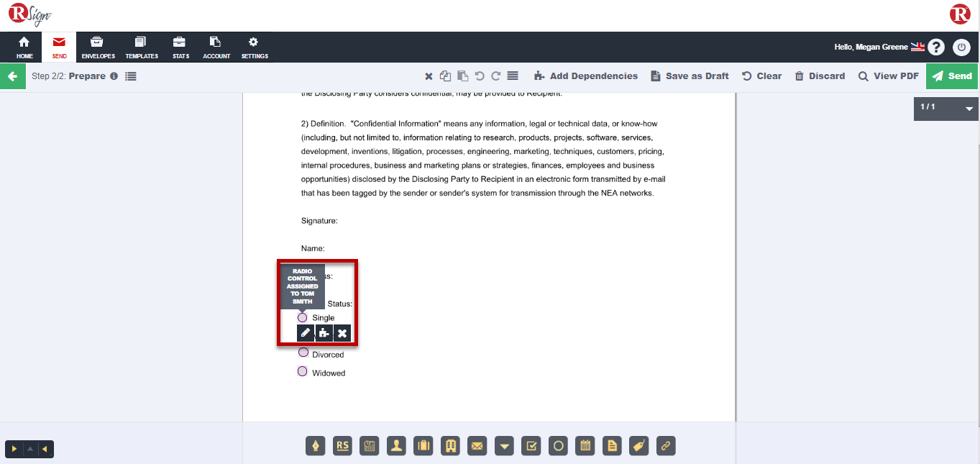Choose the building Company control icon
Screen dimensions: 980x464
(x=451, y=446)
